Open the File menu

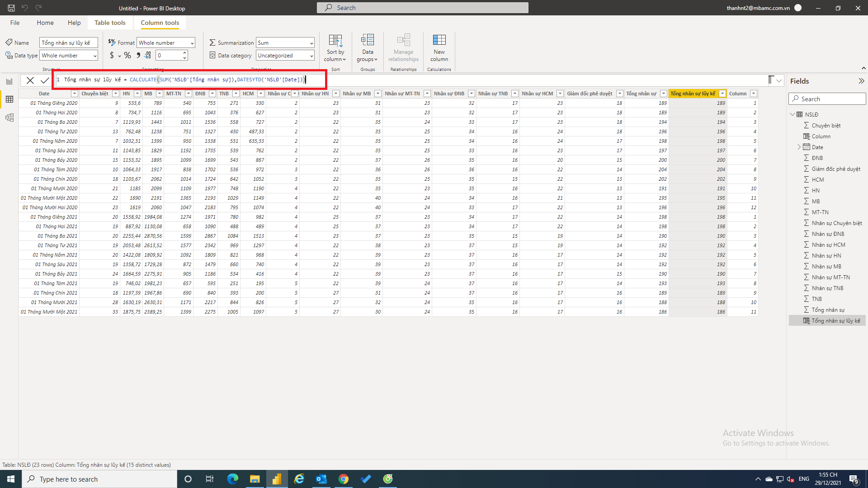click(x=15, y=23)
